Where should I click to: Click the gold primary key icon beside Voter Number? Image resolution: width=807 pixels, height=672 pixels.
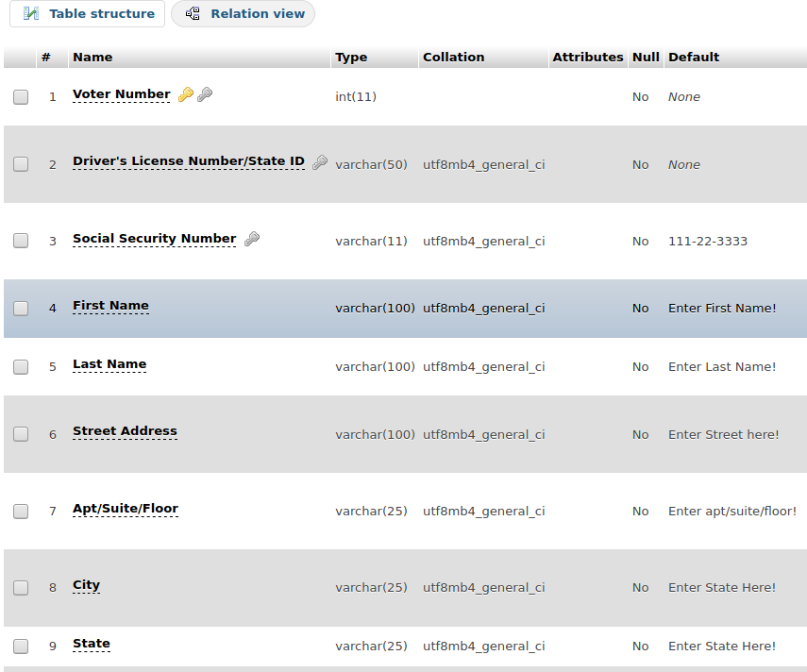186,93
